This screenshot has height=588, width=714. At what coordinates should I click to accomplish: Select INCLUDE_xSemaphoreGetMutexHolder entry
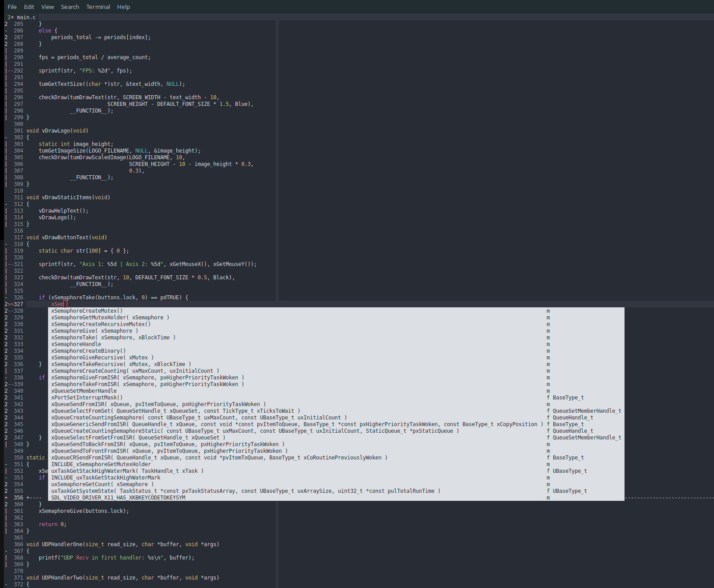click(336, 464)
